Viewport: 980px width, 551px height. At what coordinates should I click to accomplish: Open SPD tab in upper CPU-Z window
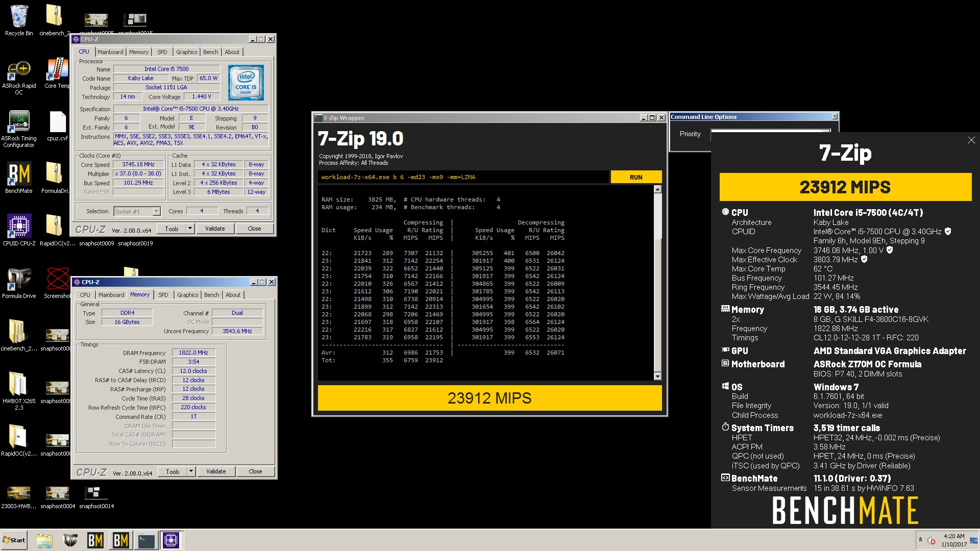[x=162, y=52]
